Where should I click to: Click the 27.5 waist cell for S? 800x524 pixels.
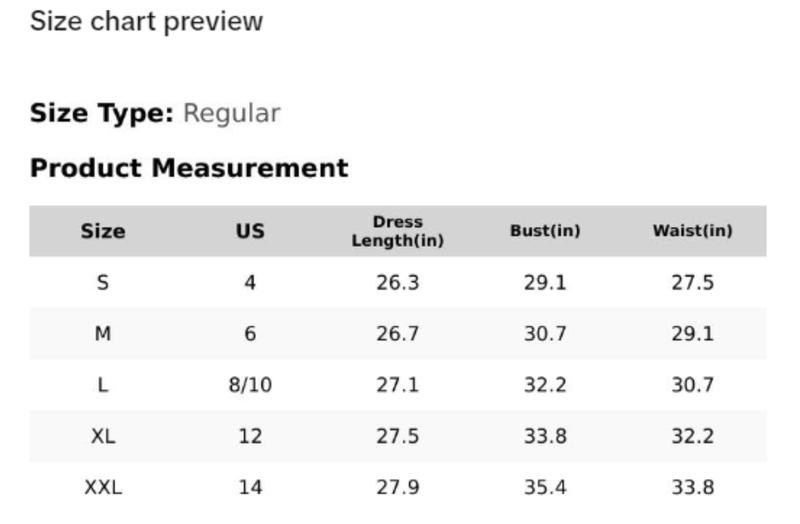point(692,282)
